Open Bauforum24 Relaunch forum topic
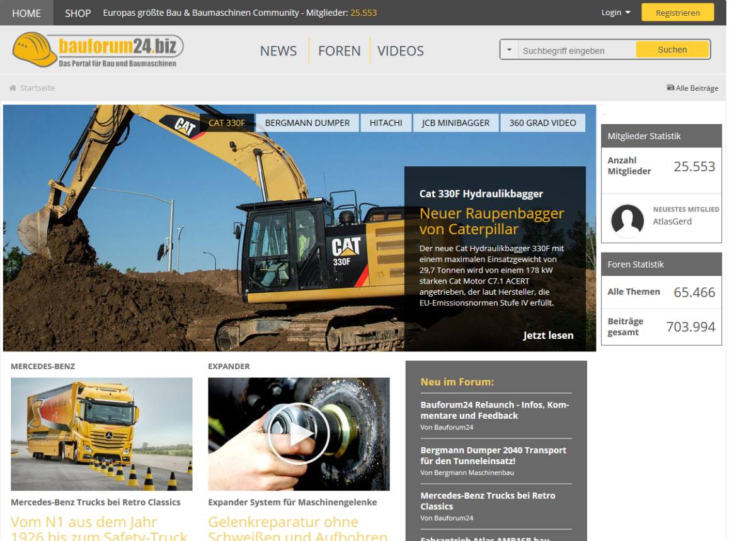756x541 pixels. tap(495, 410)
